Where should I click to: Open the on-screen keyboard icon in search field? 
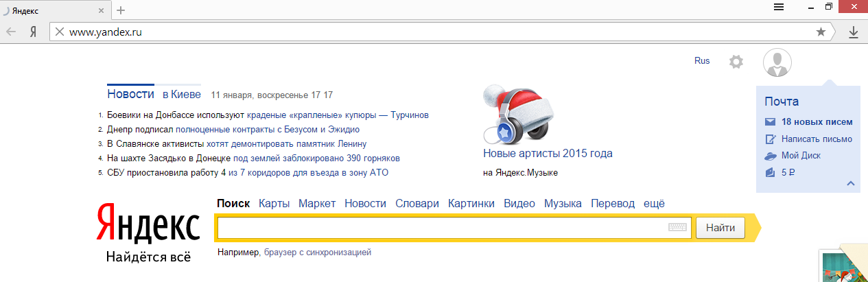point(678,228)
